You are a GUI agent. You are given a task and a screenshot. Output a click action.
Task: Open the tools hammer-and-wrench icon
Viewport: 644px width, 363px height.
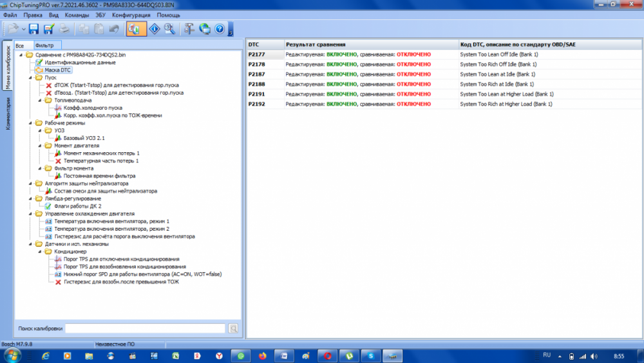click(x=189, y=29)
